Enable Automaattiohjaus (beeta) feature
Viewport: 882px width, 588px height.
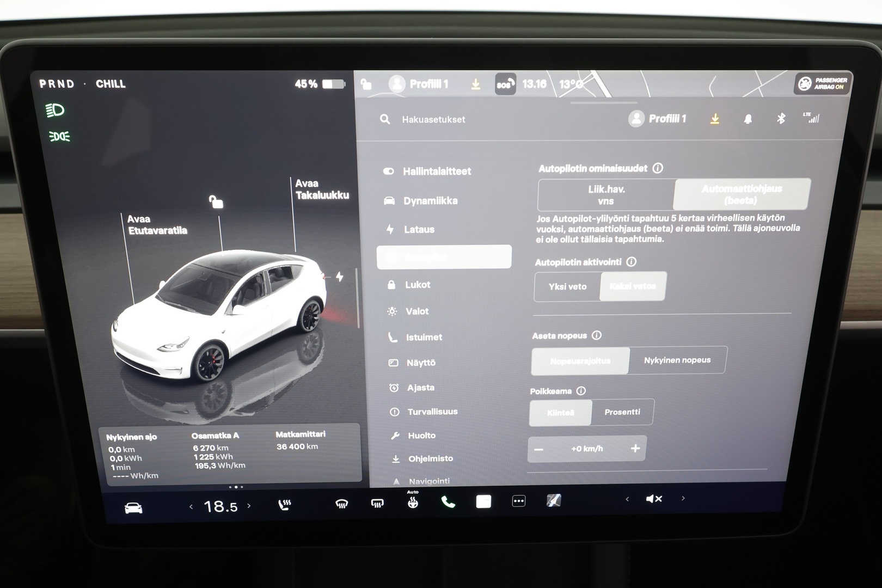[740, 194]
